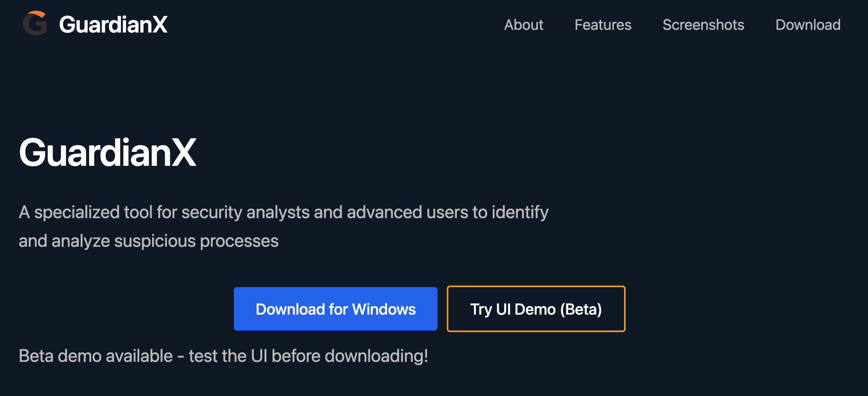
Task: Click the word "downloading!" in the beta note
Action: pyautogui.click(x=376, y=356)
